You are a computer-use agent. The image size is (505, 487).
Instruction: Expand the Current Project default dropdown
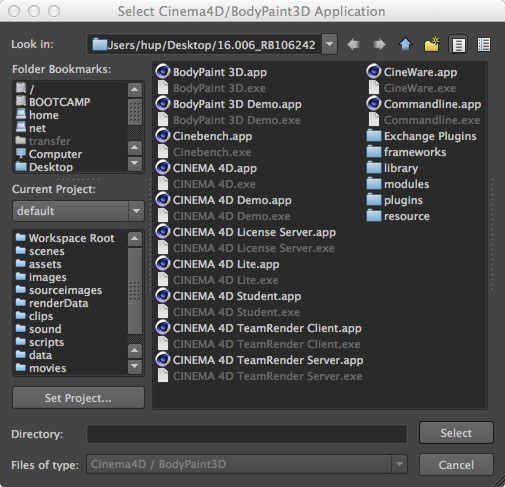[x=136, y=211]
